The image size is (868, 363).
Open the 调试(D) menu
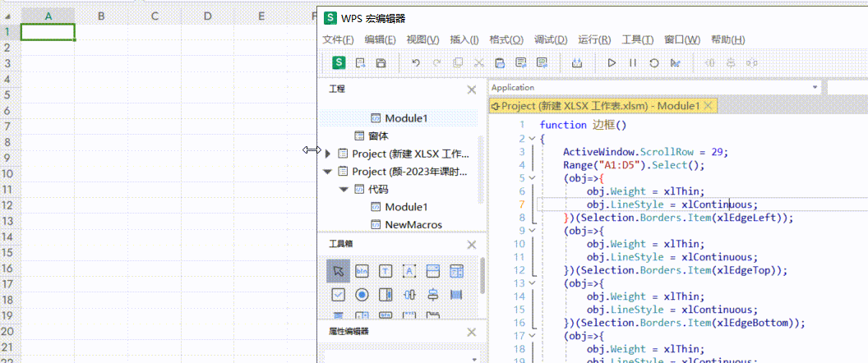pyautogui.click(x=551, y=40)
